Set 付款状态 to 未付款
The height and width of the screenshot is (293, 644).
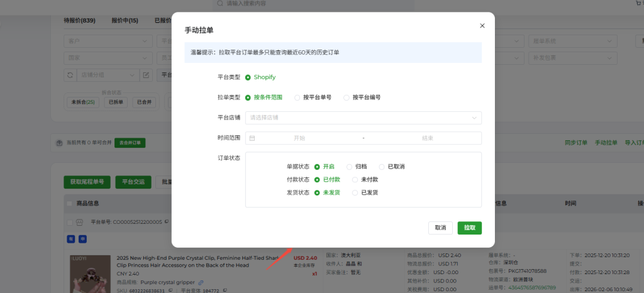pos(355,179)
